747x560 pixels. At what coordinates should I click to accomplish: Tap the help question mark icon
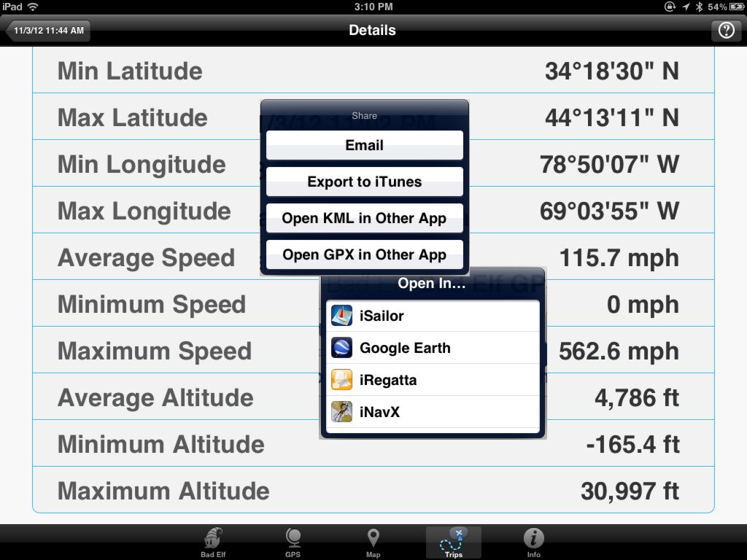pyautogui.click(x=726, y=31)
